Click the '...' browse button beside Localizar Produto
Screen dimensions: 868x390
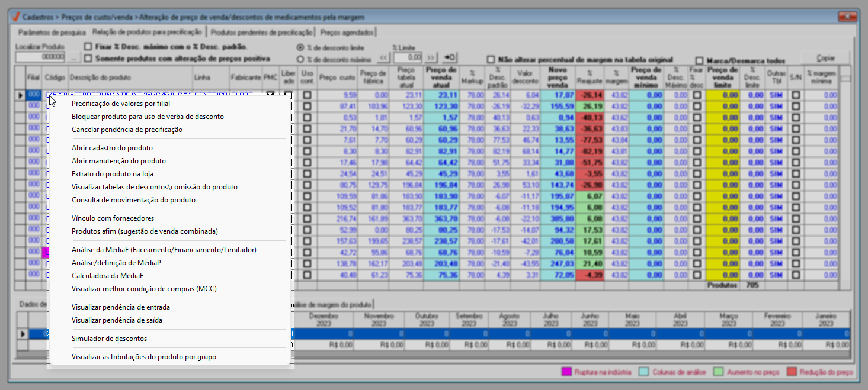[x=72, y=57]
